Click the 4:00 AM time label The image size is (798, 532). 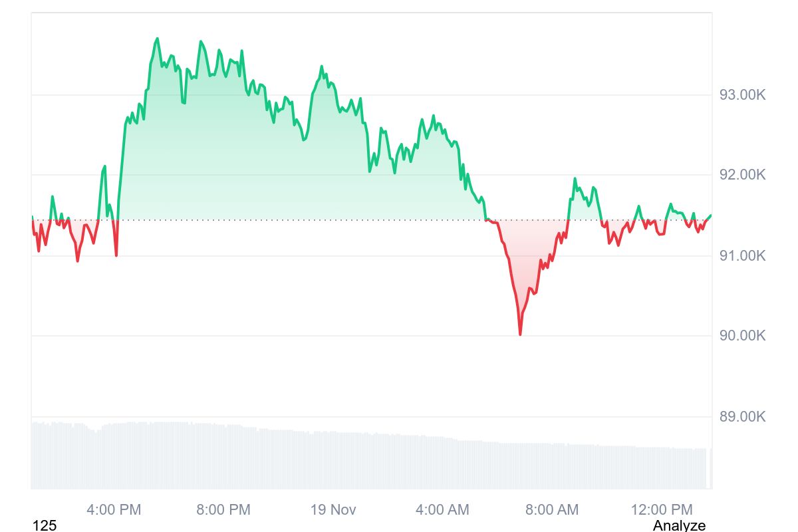pyautogui.click(x=442, y=510)
